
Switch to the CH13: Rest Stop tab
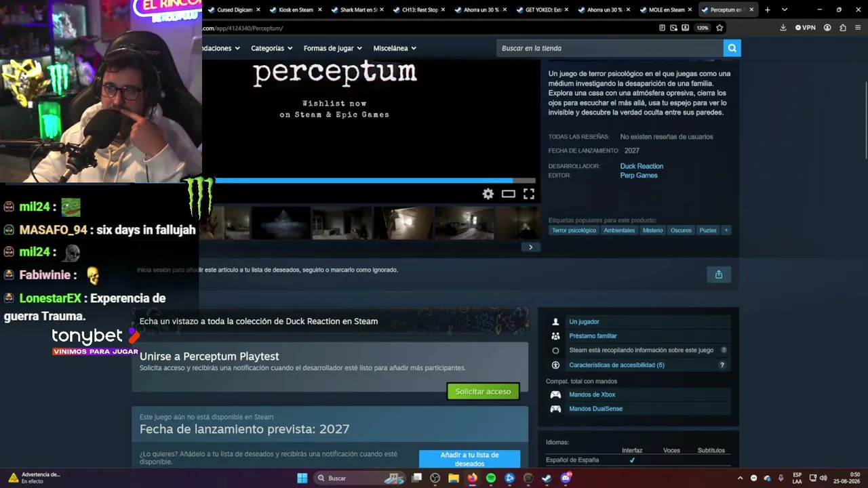click(x=418, y=9)
